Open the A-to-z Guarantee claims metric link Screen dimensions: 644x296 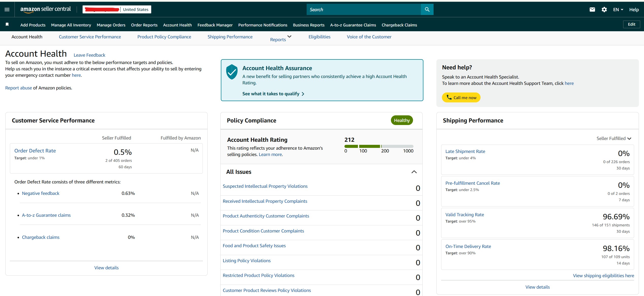pyautogui.click(x=46, y=215)
